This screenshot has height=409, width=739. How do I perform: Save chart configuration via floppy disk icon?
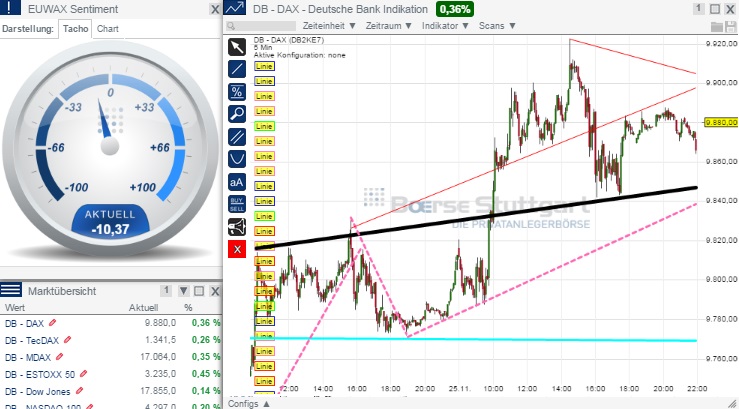731,26
